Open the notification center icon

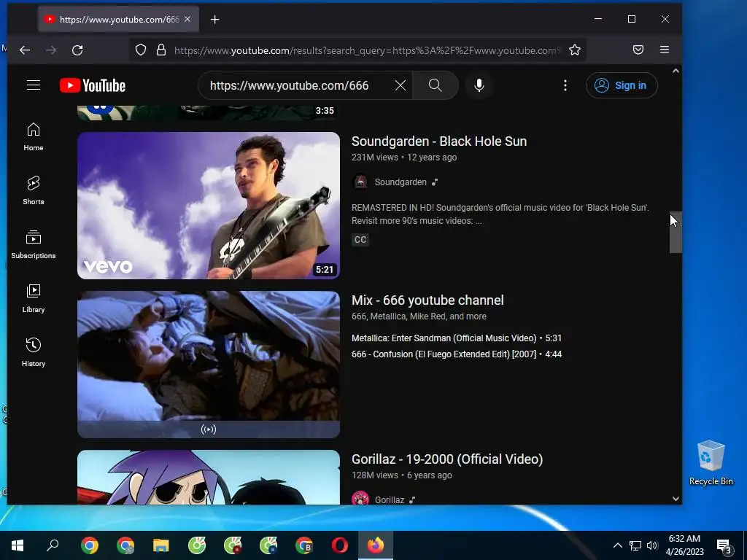(724, 545)
